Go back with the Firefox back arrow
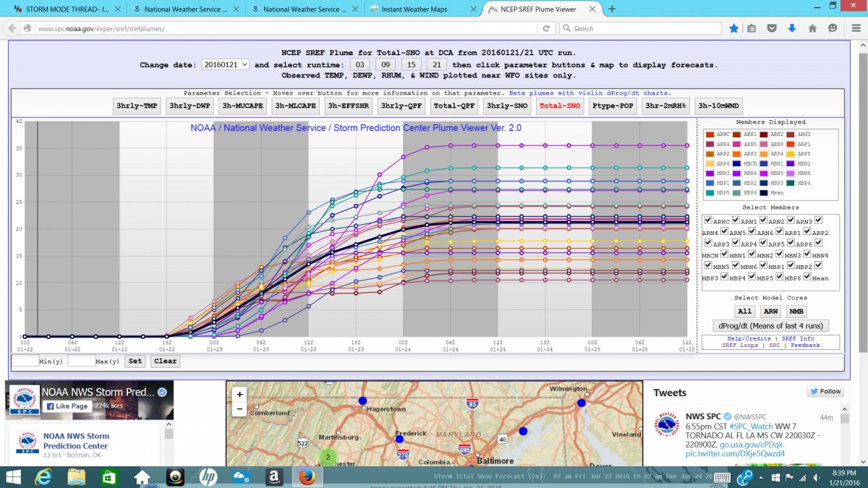The width and height of the screenshot is (868, 488). 13,28
